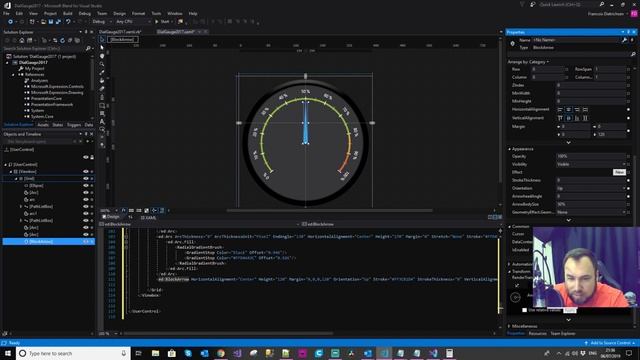Set VerticalAlignment to Bottom

click(577, 118)
